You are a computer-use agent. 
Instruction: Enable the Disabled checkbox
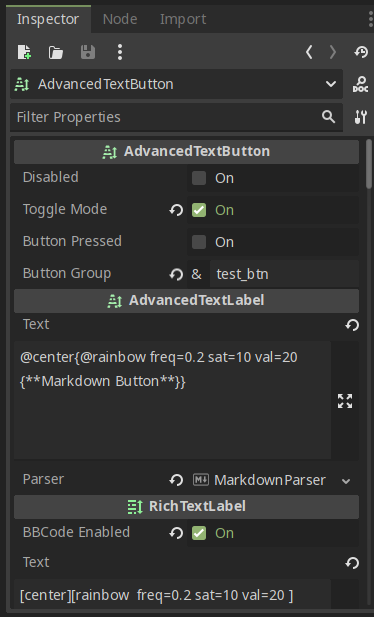click(199, 178)
